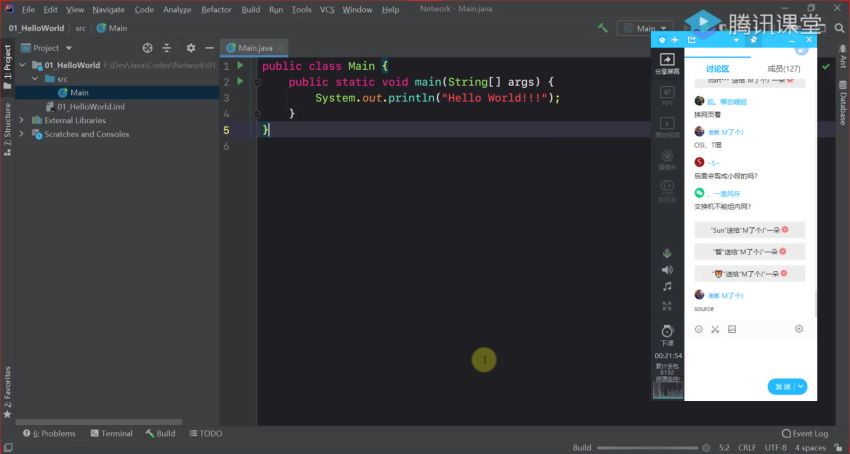Open the Event Log
This screenshot has height=454, width=850.
tap(805, 433)
